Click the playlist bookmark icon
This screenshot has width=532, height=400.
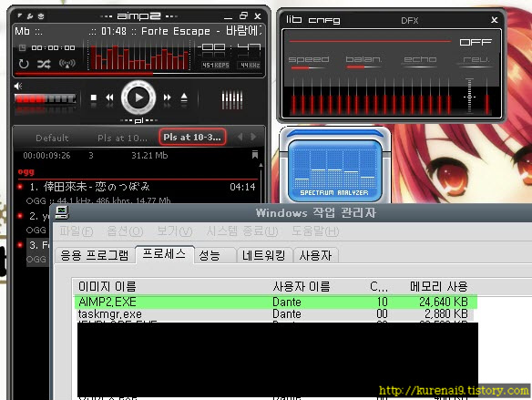(x=255, y=155)
